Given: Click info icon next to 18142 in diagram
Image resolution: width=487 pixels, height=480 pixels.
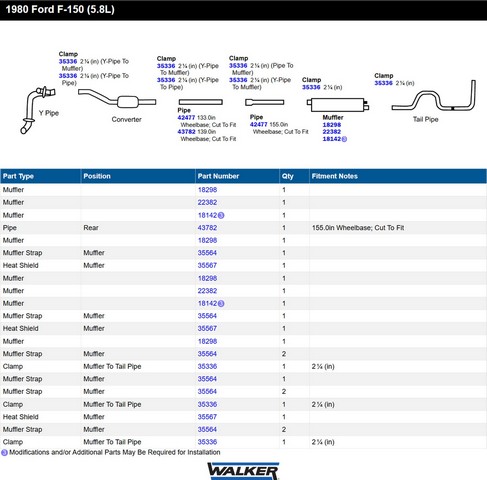Looking at the screenshot, I should click(344, 139).
